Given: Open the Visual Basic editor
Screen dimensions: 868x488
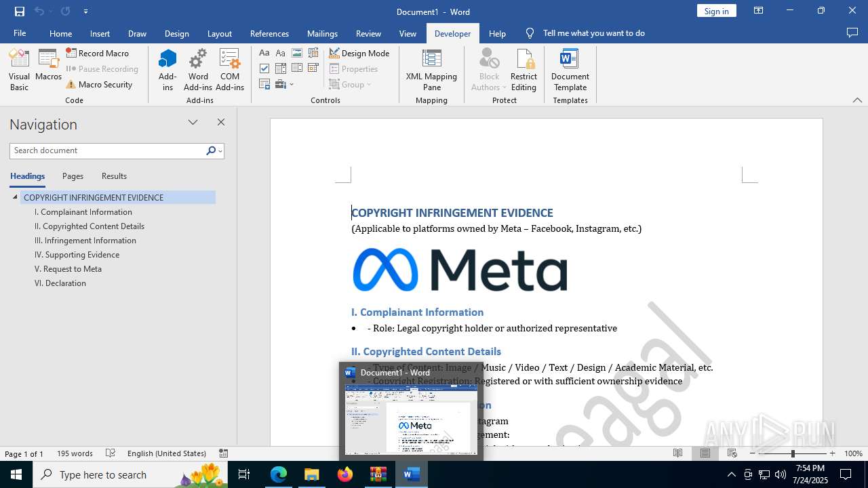Looking at the screenshot, I should tap(19, 70).
